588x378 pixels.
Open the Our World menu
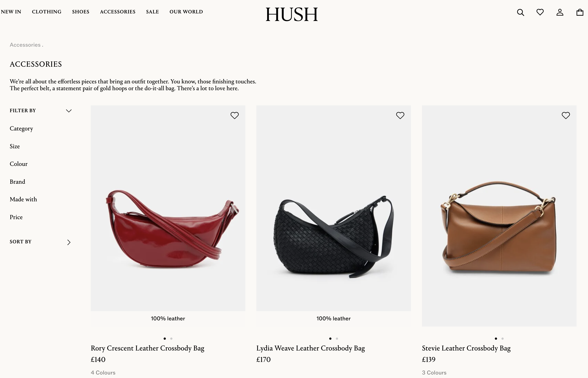186,12
